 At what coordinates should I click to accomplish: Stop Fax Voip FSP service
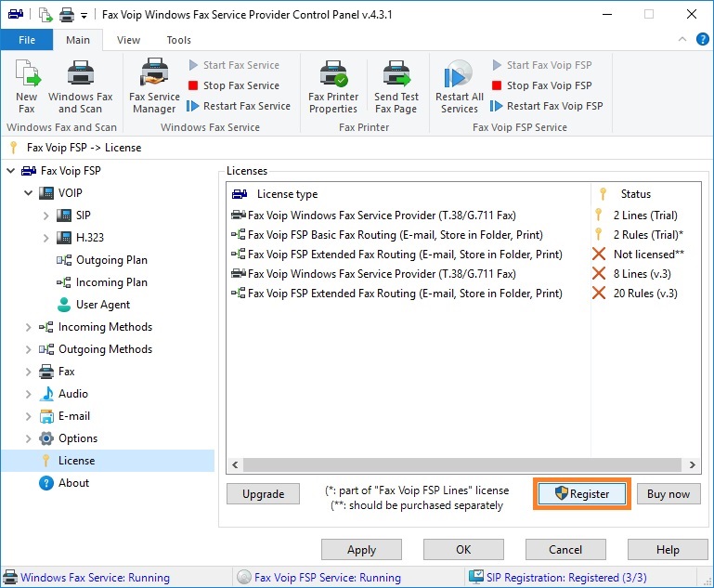click(x=542, y=85)
